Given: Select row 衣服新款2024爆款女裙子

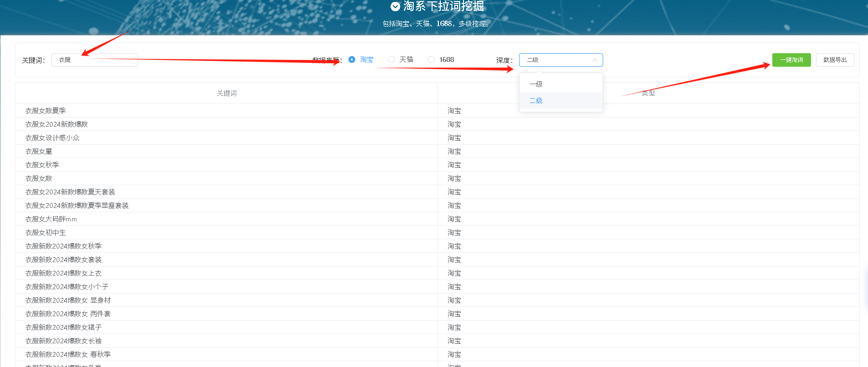Looking at the screenshot, I should click(x=437, y=327).
